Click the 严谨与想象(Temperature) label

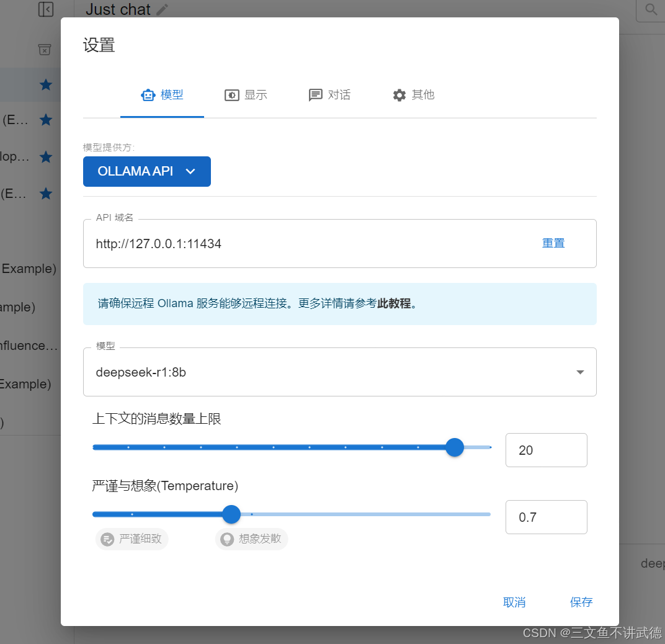pyautogui.click(x=165, y=486)
